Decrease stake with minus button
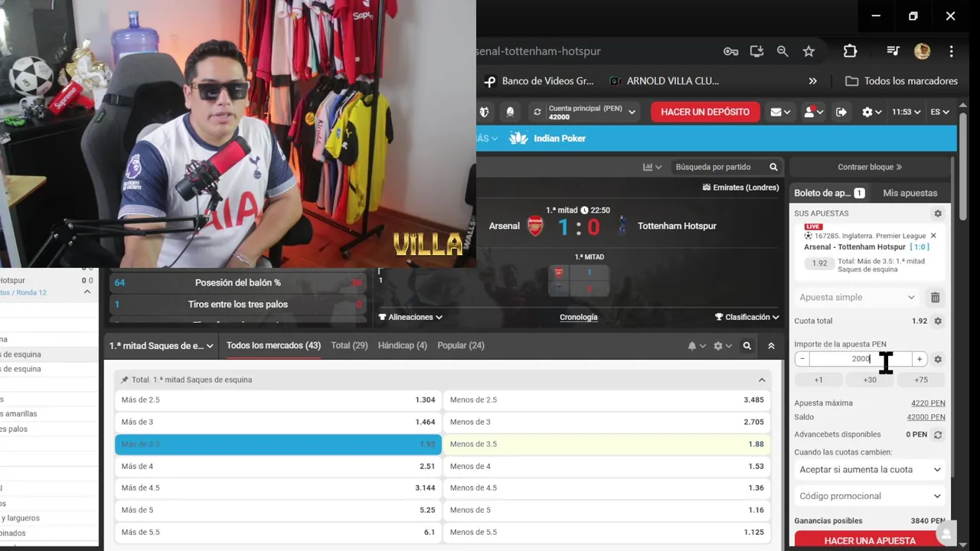 [802, 359]
